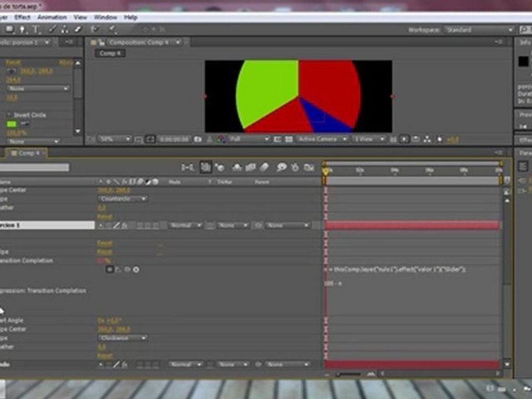
Task: Click hide shy layers icon in timeline
Action: (x=237, y=167)
